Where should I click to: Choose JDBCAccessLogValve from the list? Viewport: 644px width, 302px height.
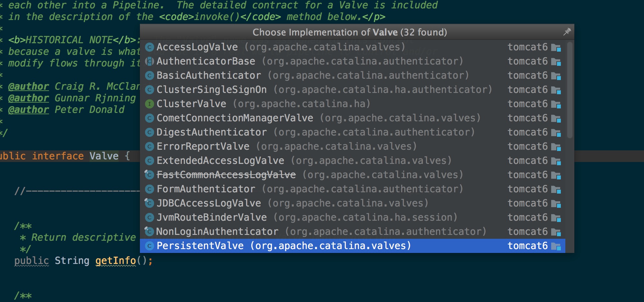point(353,203)
